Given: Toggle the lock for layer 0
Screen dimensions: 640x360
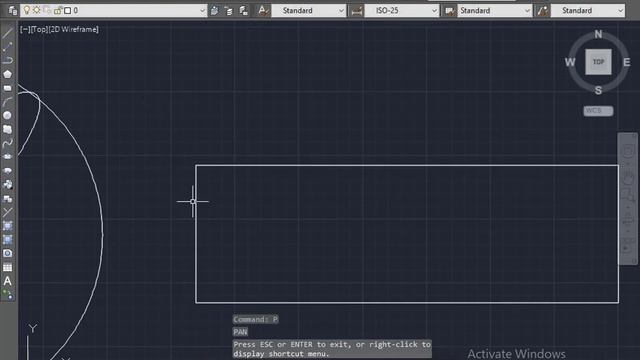Looking at the screenshot, I should point(58,11).
